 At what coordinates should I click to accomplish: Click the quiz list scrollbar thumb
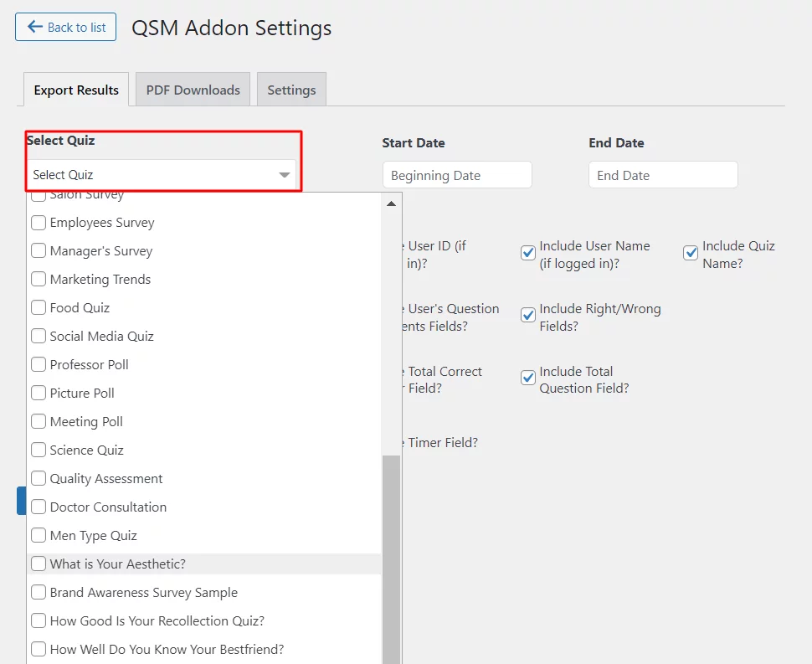click(x=392, y=559)
